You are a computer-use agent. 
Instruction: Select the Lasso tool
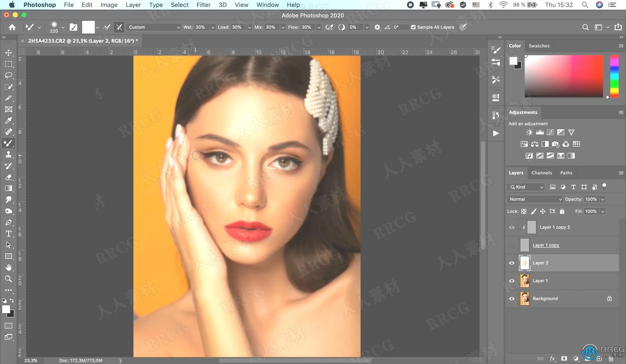pyautogui.click(x=8, y=75)
